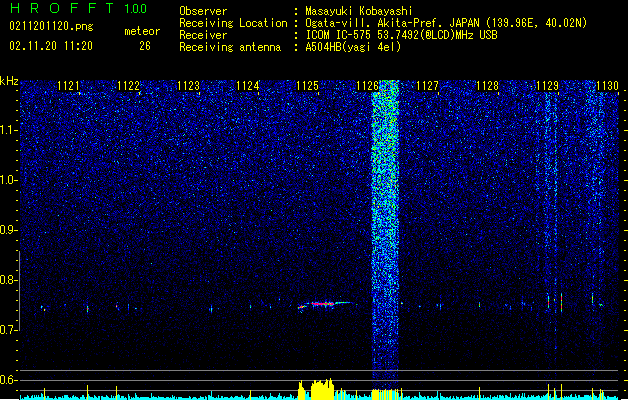Click time marker 1123
Screen dimensions: 629x400
tap(188, 86)
